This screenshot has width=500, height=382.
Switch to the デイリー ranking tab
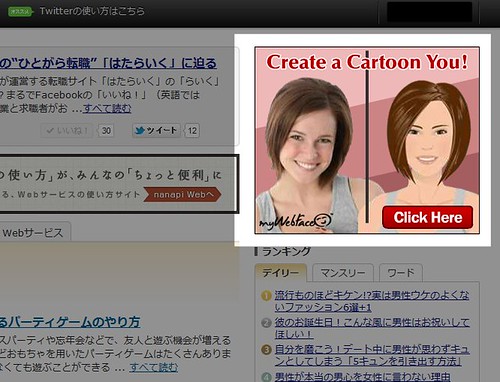point(281,273)
